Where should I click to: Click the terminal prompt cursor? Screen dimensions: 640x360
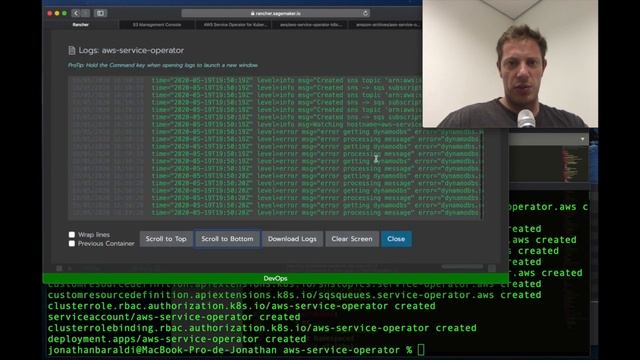pyautogui.click(x=421, y=350)
